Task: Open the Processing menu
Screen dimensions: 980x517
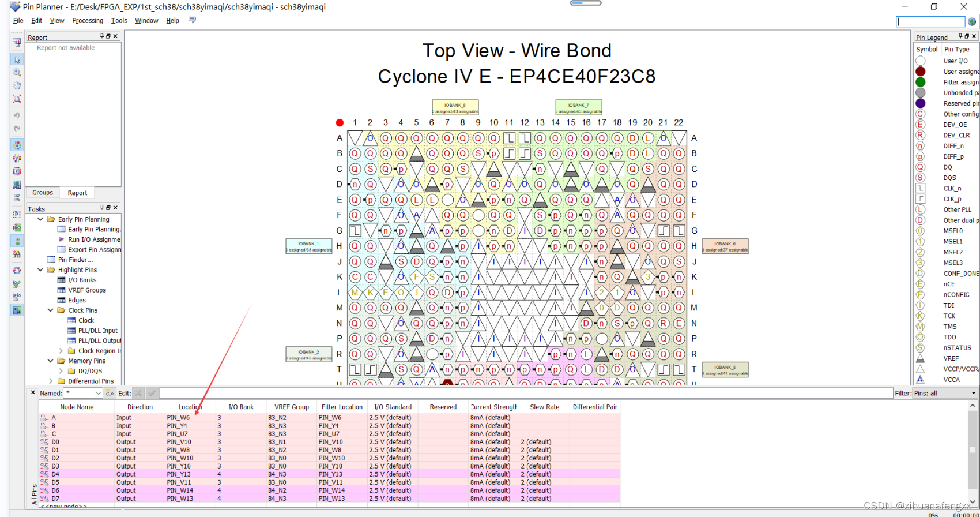Action: coord(88,20)
